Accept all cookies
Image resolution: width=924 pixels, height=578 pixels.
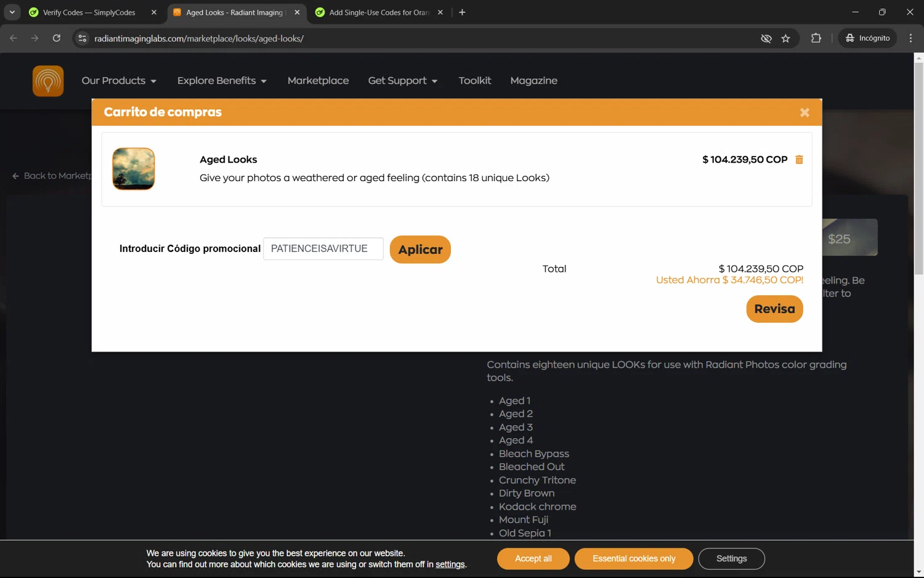pos(533,559)
